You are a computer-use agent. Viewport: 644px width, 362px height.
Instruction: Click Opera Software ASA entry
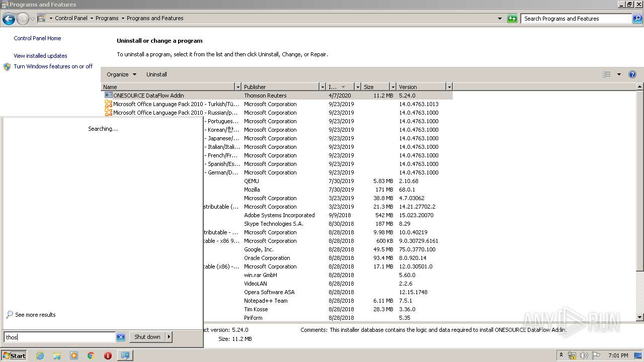point(269,292)
